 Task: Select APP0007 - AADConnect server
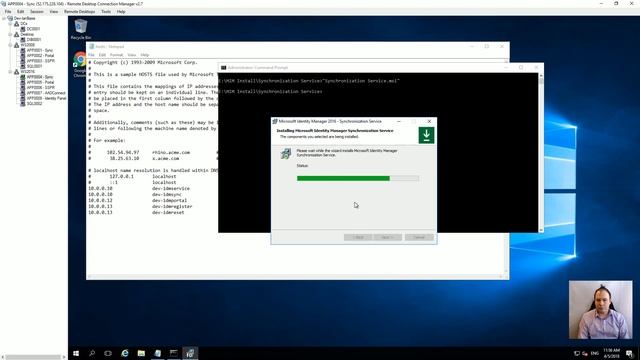tap(46, 93)
